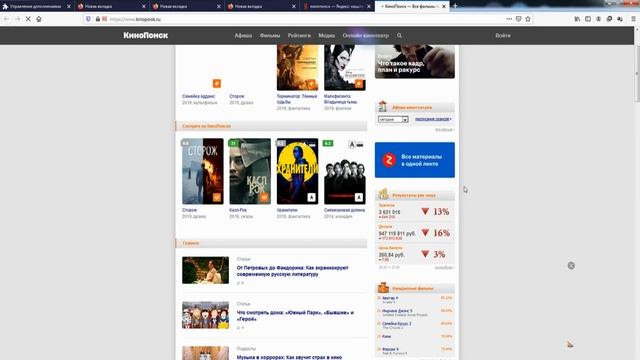Open the Фильмы menu item
Viewport: 640px width, 360px height.
[x=270, y=36]
